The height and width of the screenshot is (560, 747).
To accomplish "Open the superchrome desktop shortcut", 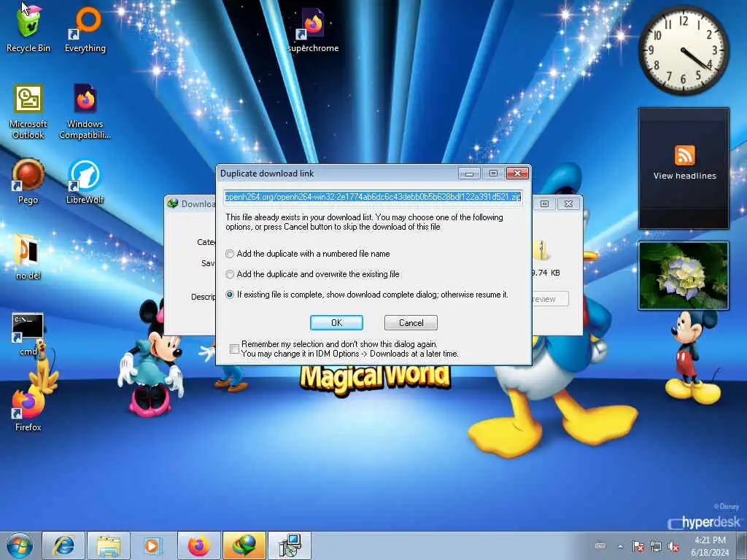I will click(x=313, y=29).
